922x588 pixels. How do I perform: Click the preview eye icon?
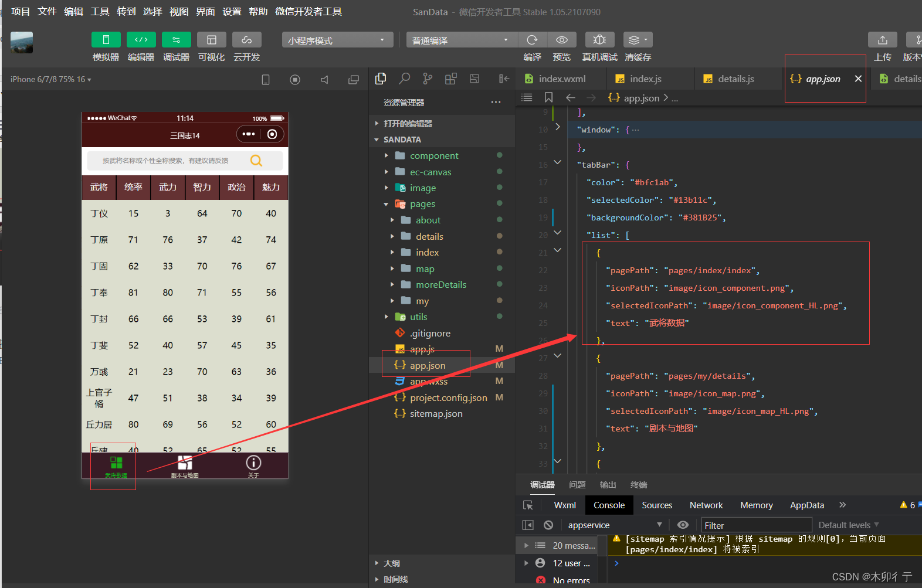click(x=562, y=40)
